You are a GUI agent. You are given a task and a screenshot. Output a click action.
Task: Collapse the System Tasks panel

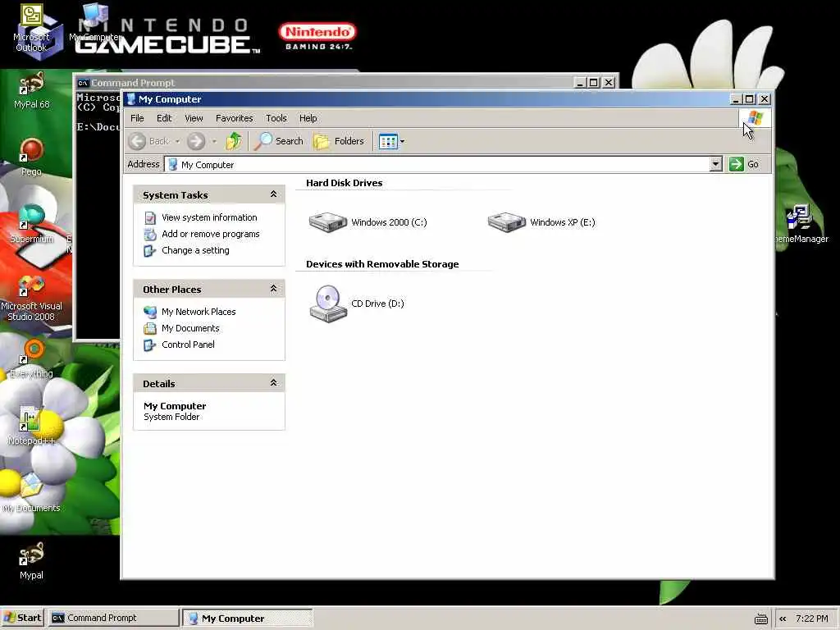[x=273, y=194]
